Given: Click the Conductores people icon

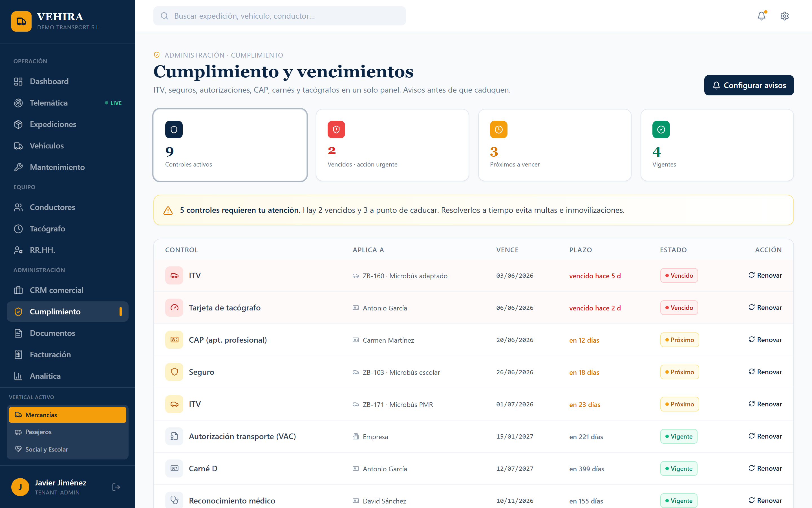Looking at the screenshot, I should 18,207.
